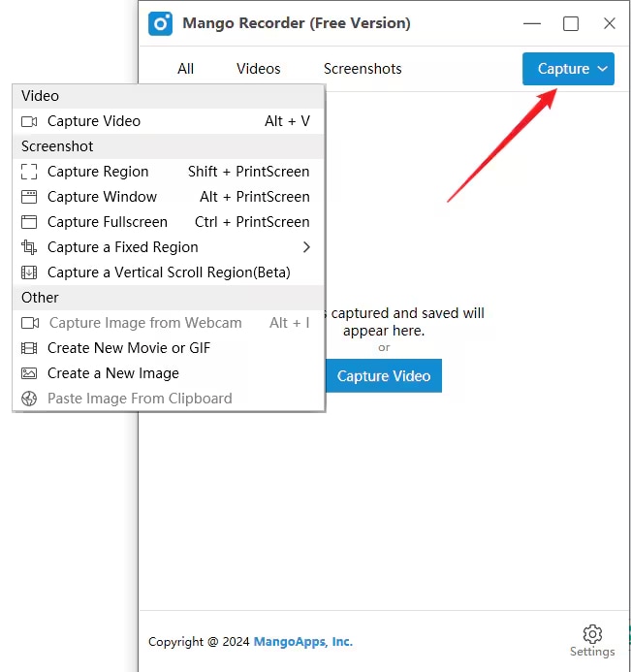
Task: Click the Mango Recorder logo icon
Action: click(x=160, y=23)
